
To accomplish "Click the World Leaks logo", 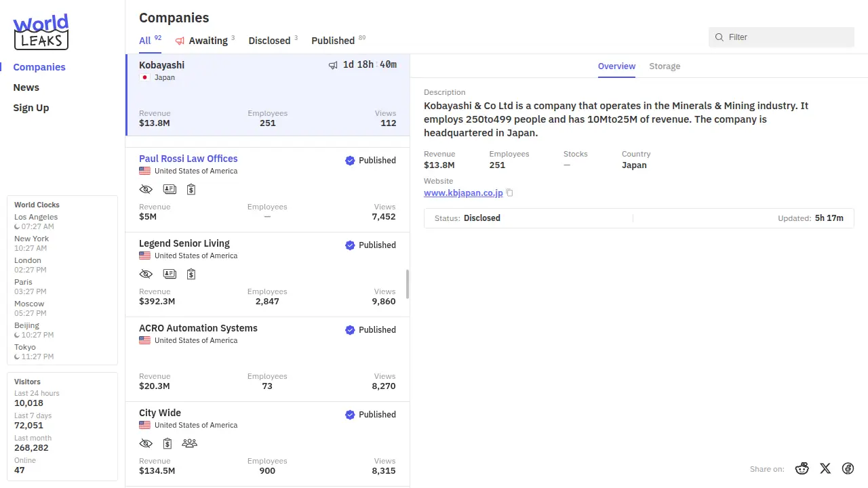I will 41,33.
